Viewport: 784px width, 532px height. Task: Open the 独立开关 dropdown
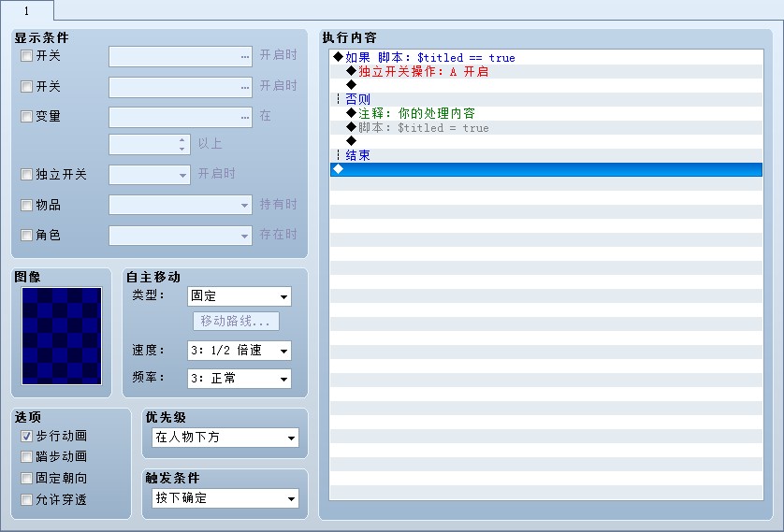click(x=150, y=175)
